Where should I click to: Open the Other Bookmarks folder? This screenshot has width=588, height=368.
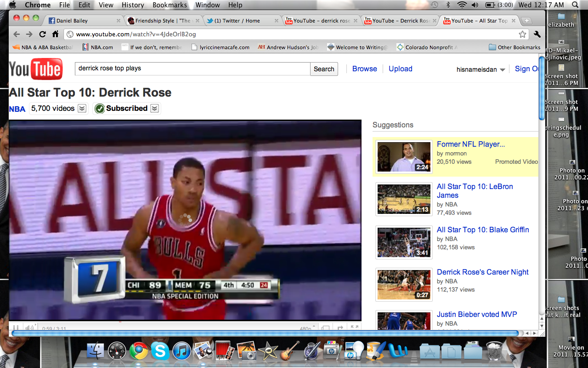tap(514, 47)
